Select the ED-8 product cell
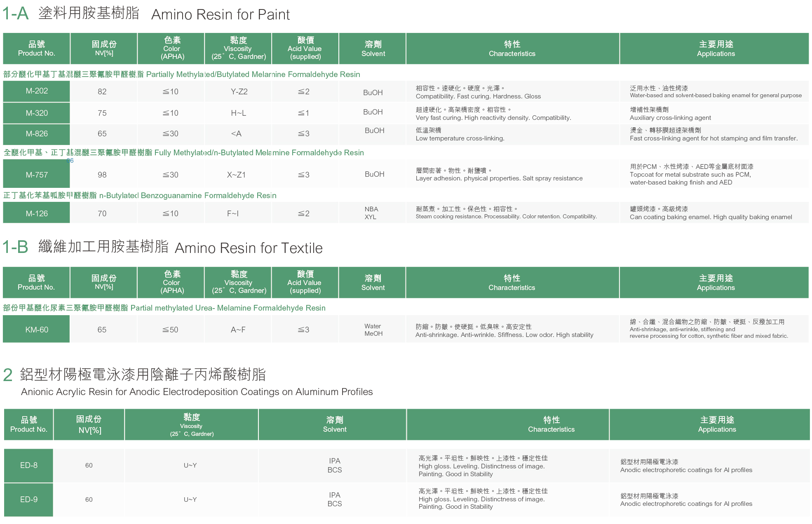The width and height of the screenshot is (812, 524). [x=29, y=465]
